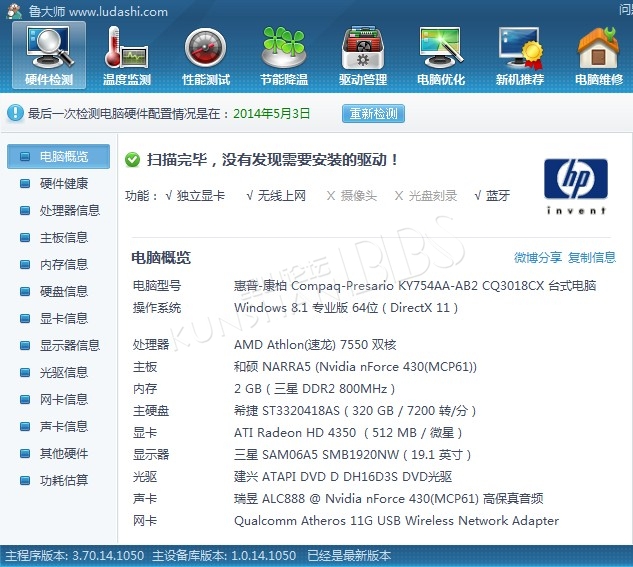Click the detection date 2014年5月3日
The width and height of the screenshot is (633, 567).
pyautogui.click(x=272, y=113)
